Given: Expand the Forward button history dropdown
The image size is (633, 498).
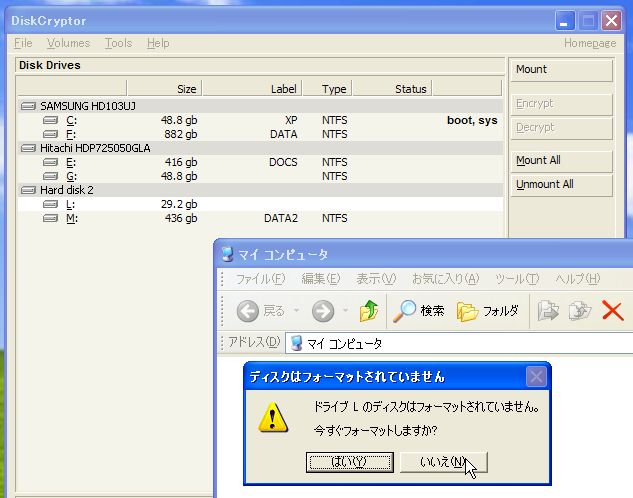Looking at the screenshot, I should pos(345,311).
